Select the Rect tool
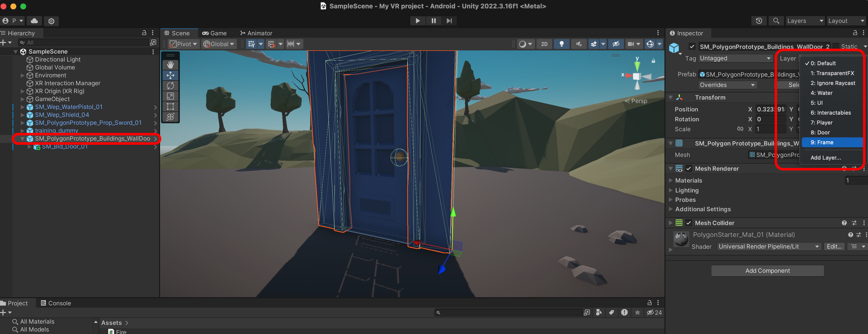 pyautogui.click(x=170, y=107)
